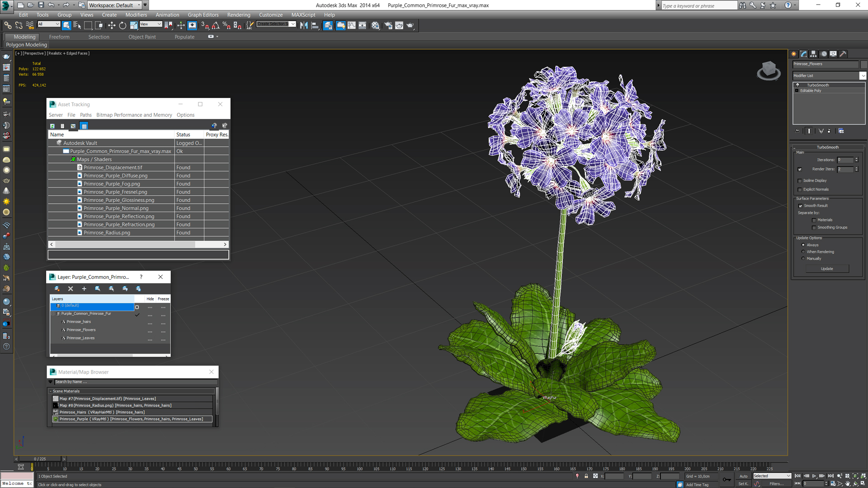
Task: Choose the Select and Move tool
Action: coord(112,25)
